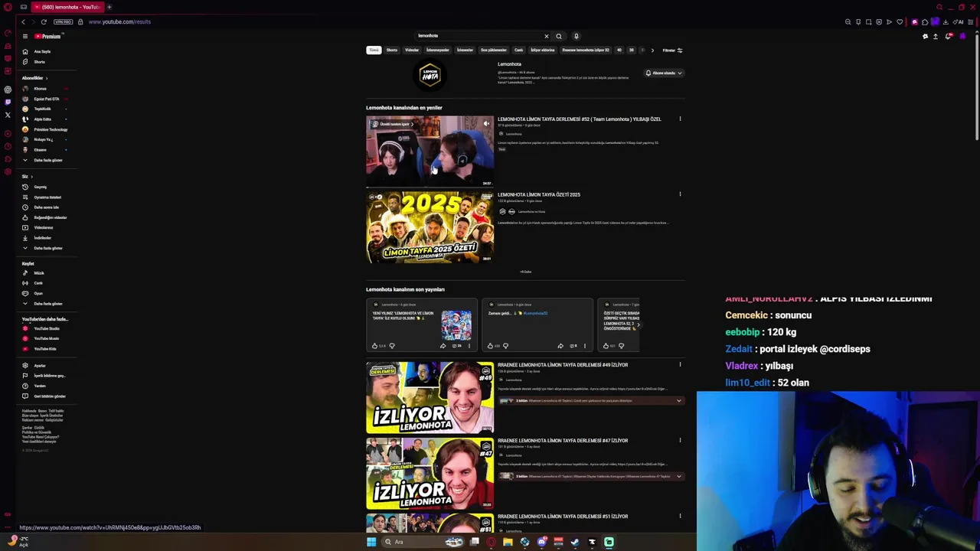Image resolution: width=980 pixels, height=551 pixels.
Task: Open File Explorer in taskbar
Action: point(508,542)
